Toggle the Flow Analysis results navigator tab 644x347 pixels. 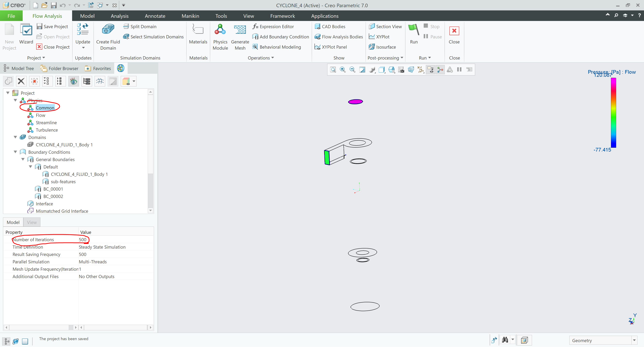pos(121,68)
